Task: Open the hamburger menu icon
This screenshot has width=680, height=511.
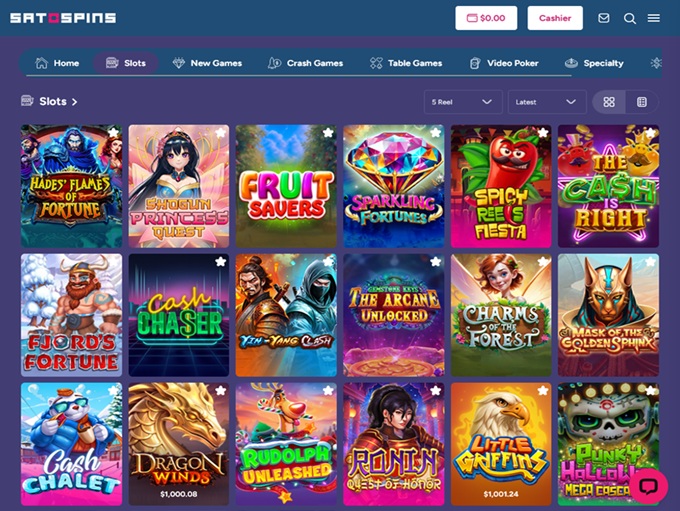Action: tap(654, 18)
